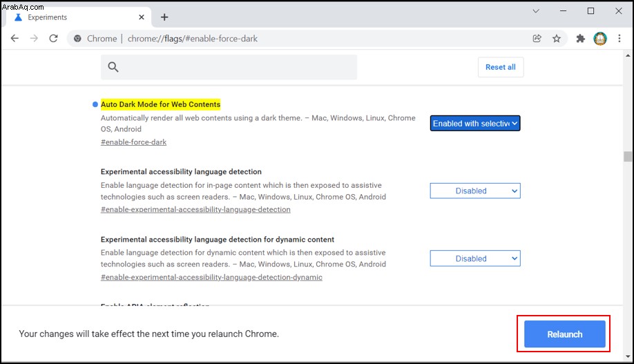The width and height of the screenshot is (634, 364).
Task: Share this page via the share icon
Action: [537, 39]
